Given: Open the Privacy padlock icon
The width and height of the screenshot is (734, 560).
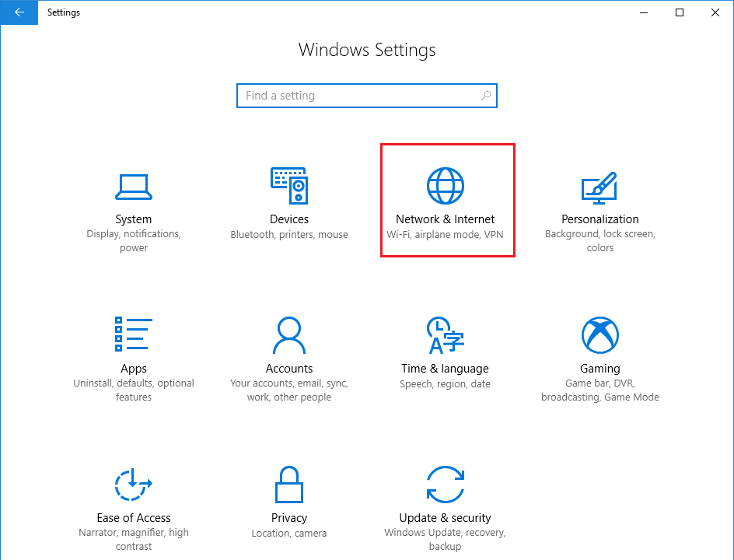Looking at the screenshot, I should coord(289,485).
